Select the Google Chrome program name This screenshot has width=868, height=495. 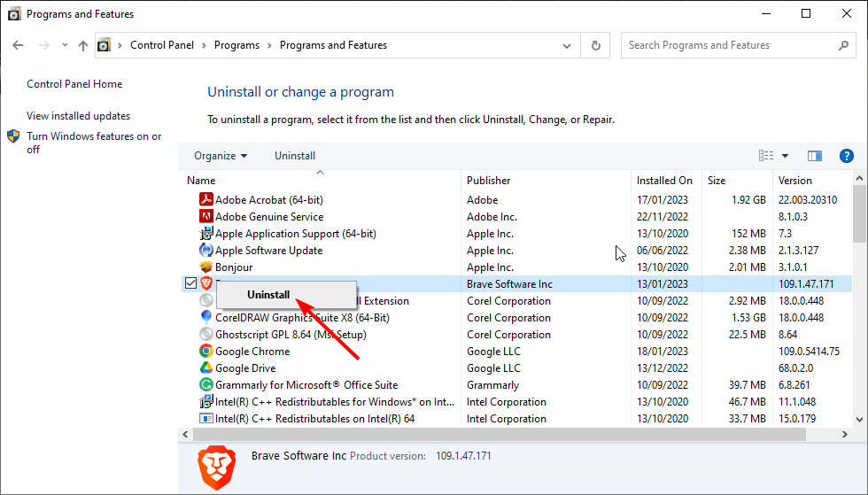pos(252,352)
